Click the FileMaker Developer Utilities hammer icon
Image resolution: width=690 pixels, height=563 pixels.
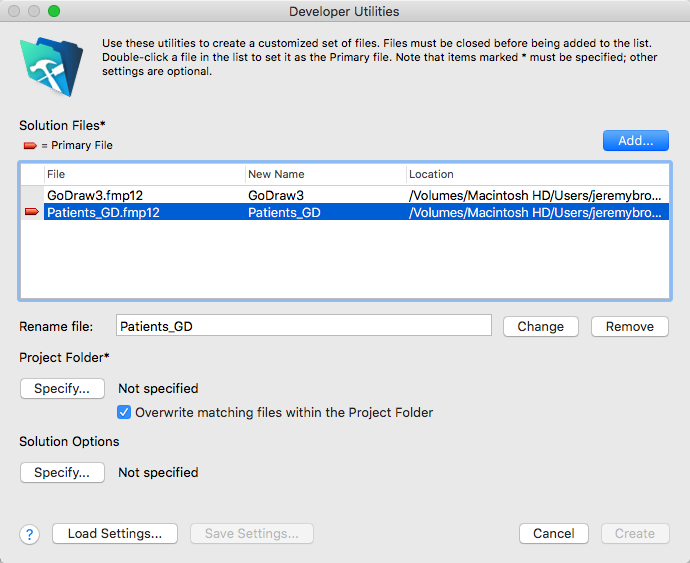51,66
